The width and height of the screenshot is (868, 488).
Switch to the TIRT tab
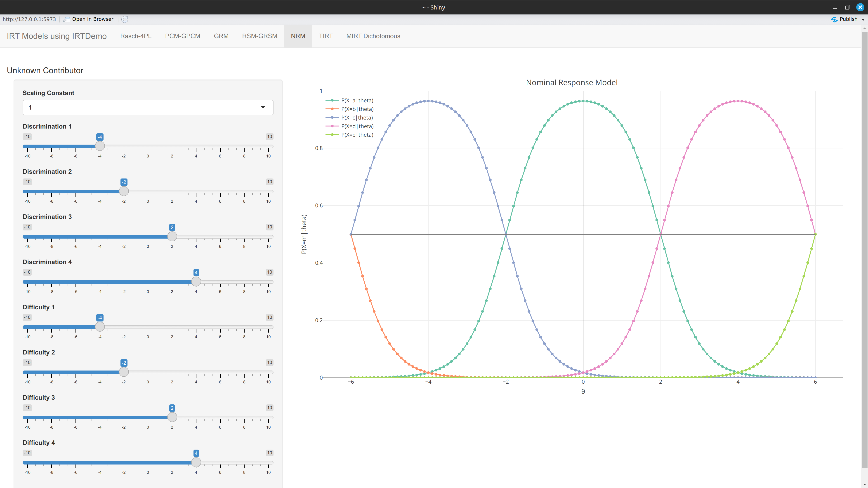point(326,36)
